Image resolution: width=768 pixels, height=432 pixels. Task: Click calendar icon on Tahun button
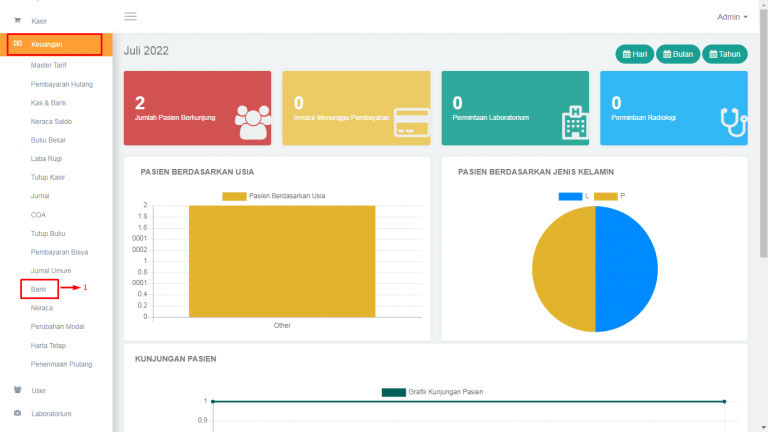click(713, 54)
